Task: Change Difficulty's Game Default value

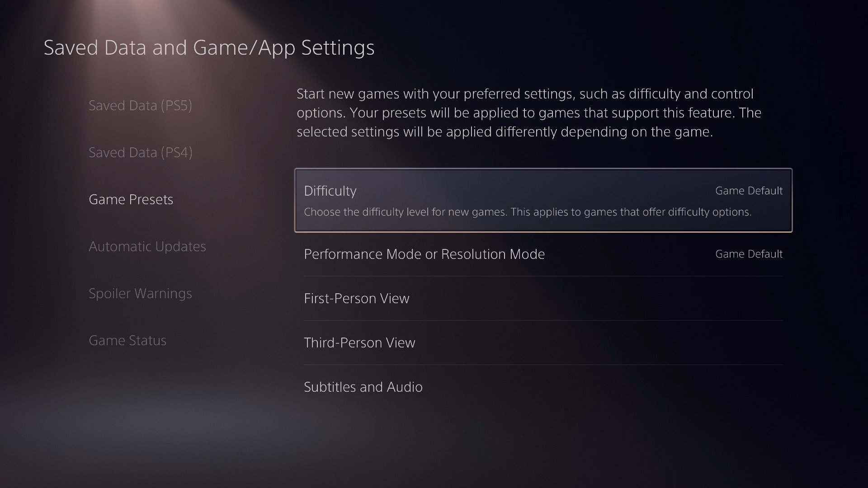Action: (749, 191)
